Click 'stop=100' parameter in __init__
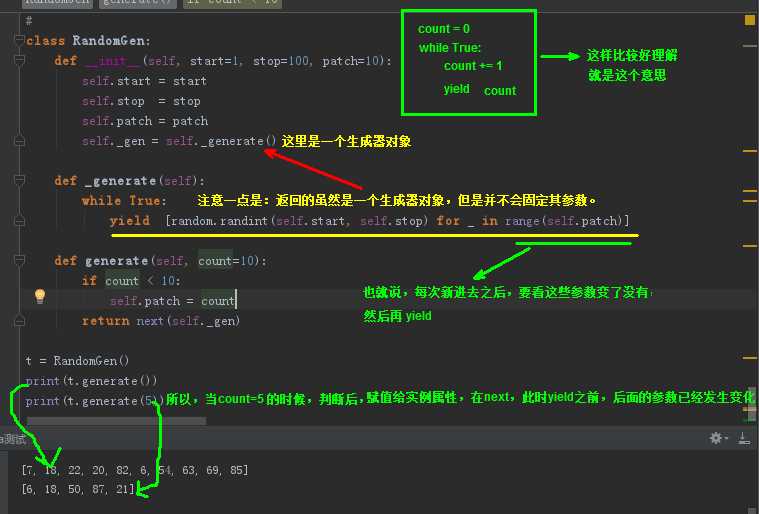 click(281, 61)
